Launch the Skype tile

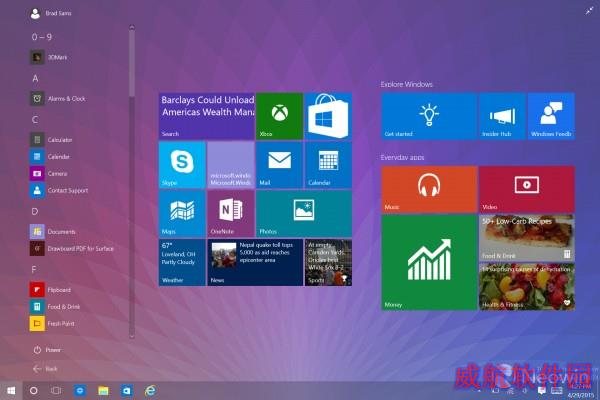(182, 165)
